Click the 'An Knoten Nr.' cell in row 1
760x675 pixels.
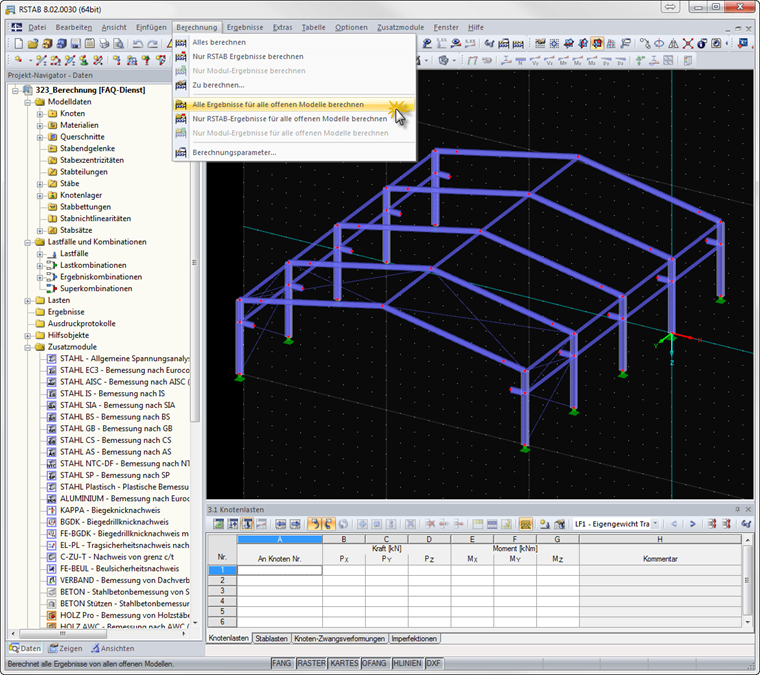[x=279, y=570]
